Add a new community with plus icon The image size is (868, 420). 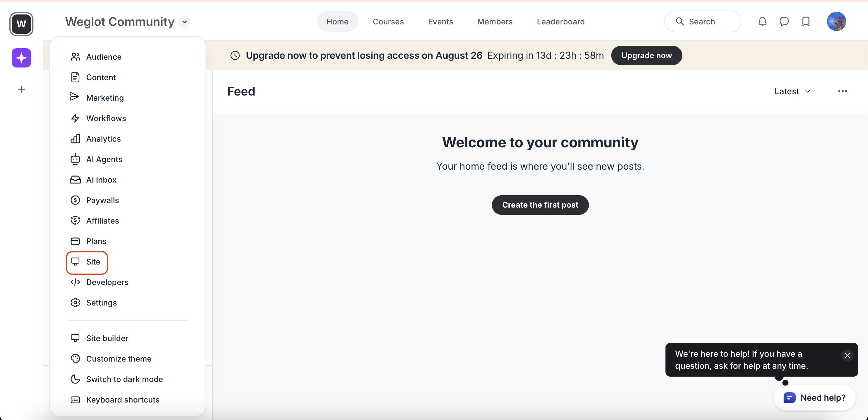(21, 89)
